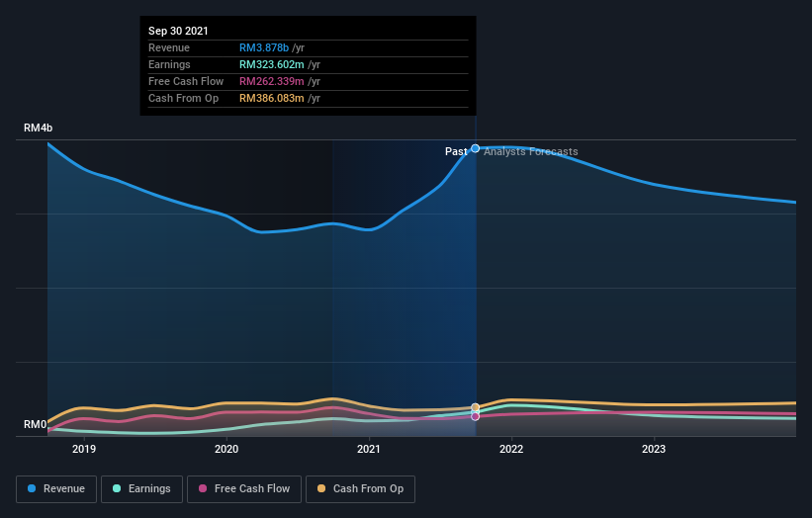Image resolution: width=812 pixels, height=518 pixels.
Task: Click the Sep 30 2021 tooltip date
Action: tap(178, 31)
